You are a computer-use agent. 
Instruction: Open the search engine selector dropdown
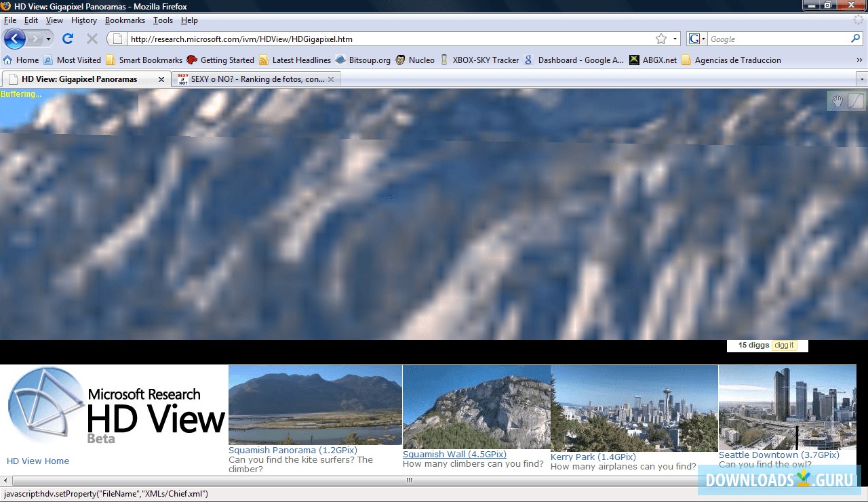point(697,39)
